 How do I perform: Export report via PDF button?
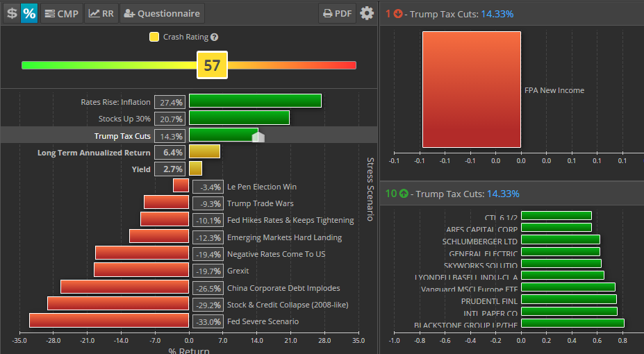pyautogui.click(x=337, y=13)
